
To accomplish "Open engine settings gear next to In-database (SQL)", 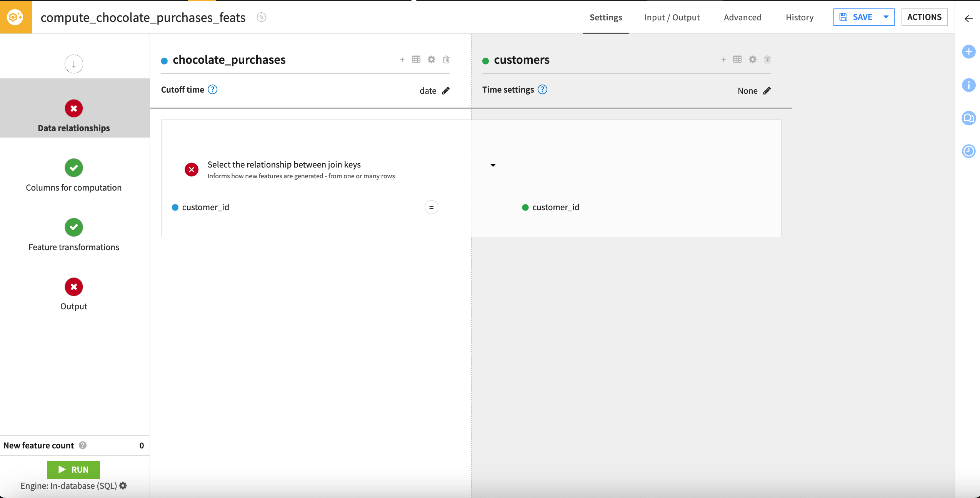I will pyautogui.click(x=123, y=485).
